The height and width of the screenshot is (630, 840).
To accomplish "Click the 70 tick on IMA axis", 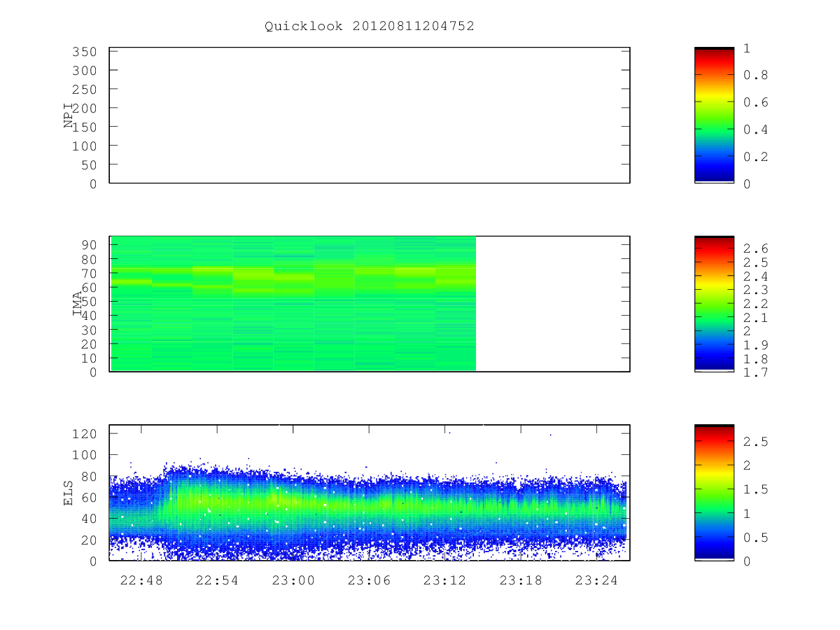I will coord(90,273).
